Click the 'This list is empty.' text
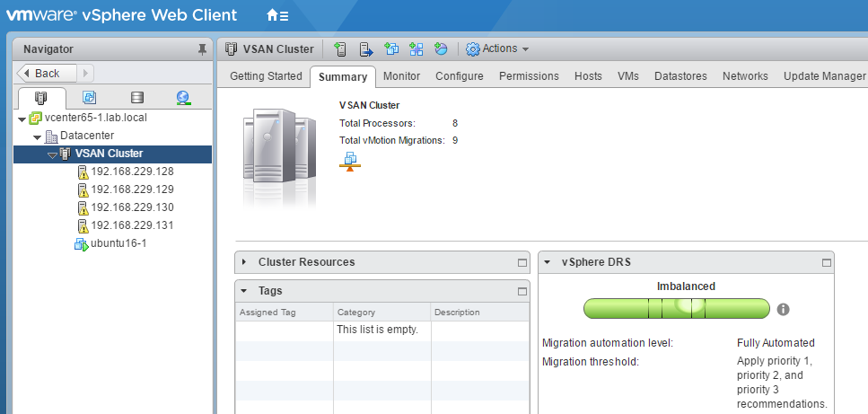 pyautogui.click(x=378, y=330)
